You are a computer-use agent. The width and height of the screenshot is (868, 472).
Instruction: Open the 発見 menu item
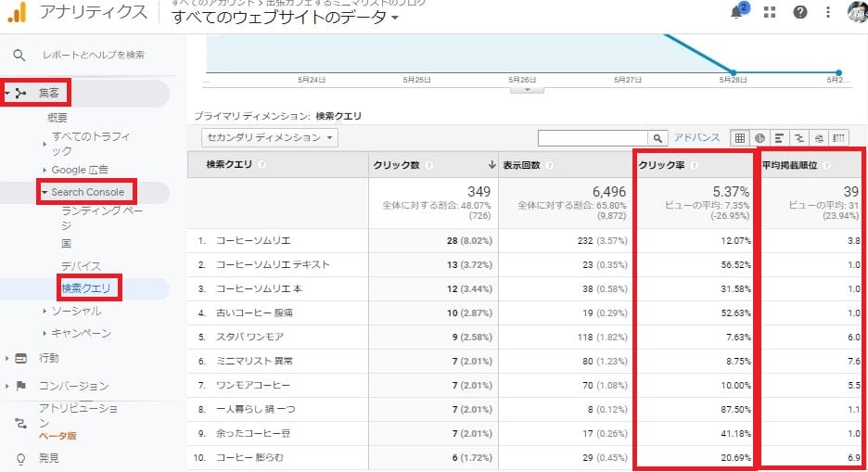[x=49, y=458]
